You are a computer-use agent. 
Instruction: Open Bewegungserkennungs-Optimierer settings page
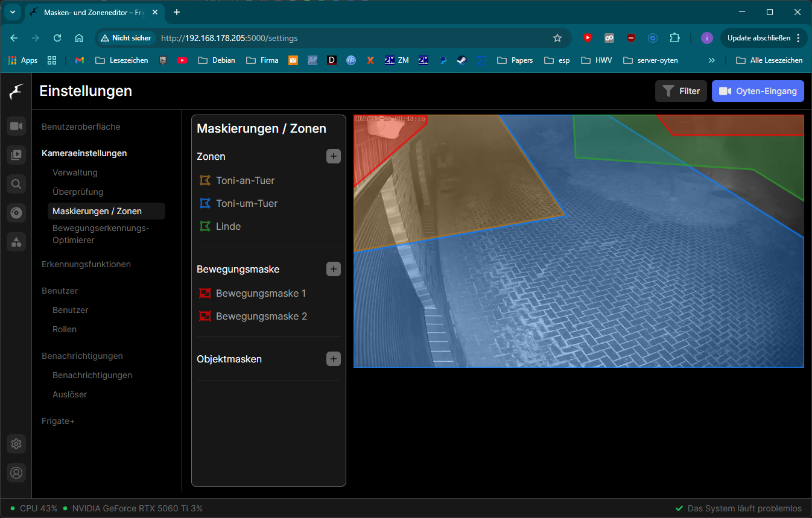pos(100,234)
